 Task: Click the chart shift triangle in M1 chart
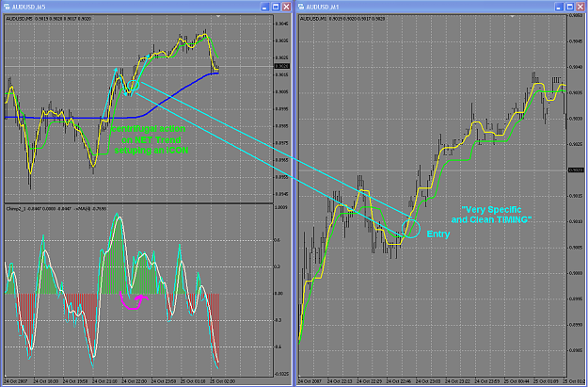[512, 17]
